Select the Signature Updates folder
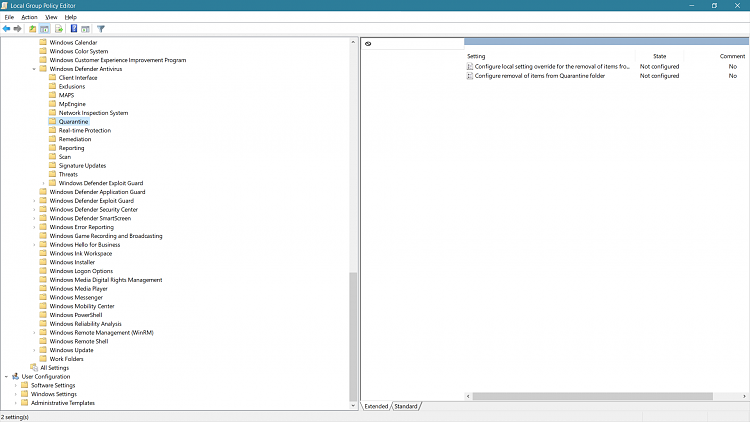This screenshot has height=422, width=750. pyautogui.click(x=82, y=166)
